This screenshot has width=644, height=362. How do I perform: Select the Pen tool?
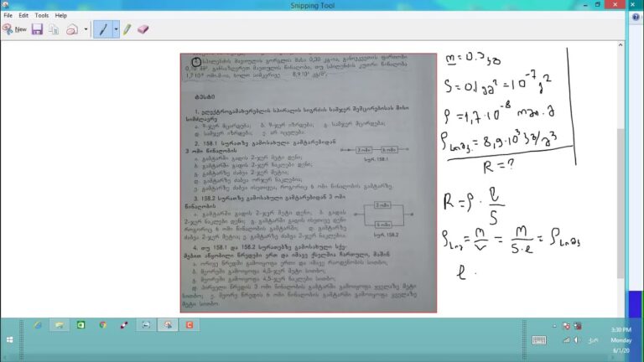(x=103, y=29)
